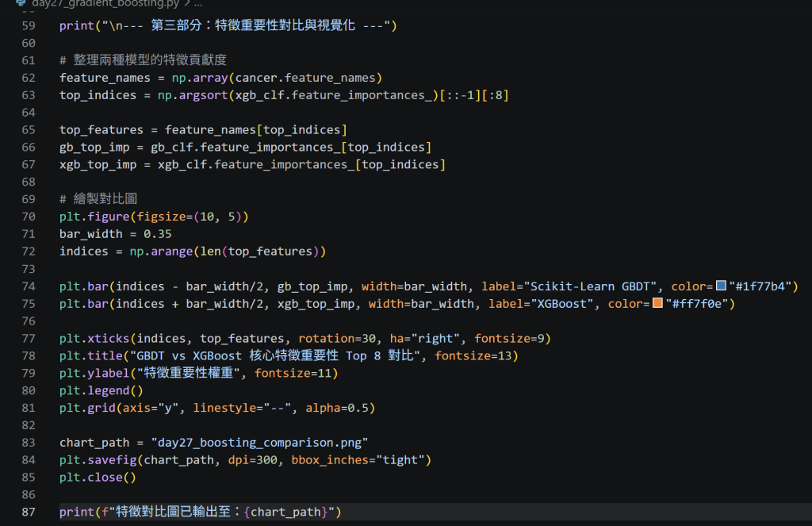Click the "dpi" argument on line 84

point(238,460)
